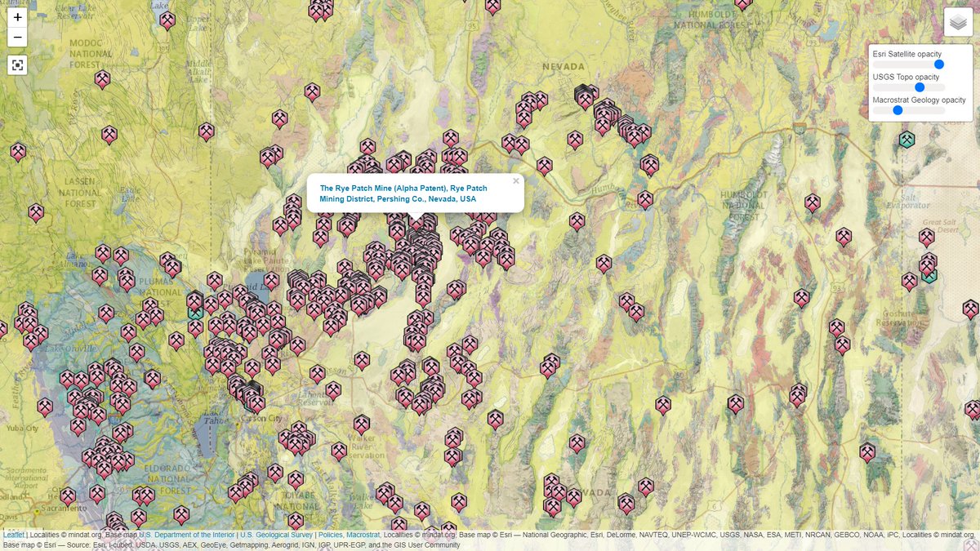Image resolution: width=980 pixels, height=551 pixels.
Task: Select mine marker right of Humboldt National Forest label
Action: (x=812, y=202)
